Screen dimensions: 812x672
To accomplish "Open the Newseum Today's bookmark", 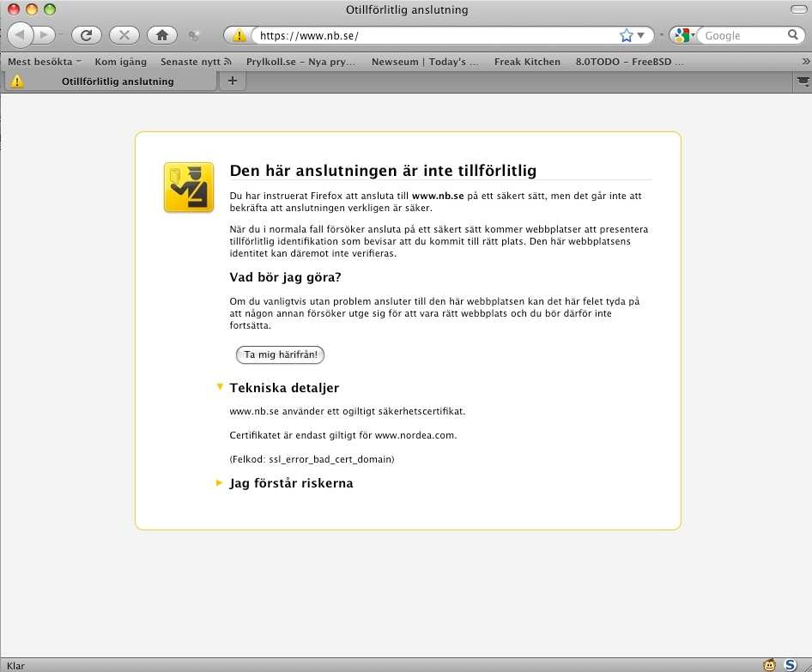I will point(425,62).
